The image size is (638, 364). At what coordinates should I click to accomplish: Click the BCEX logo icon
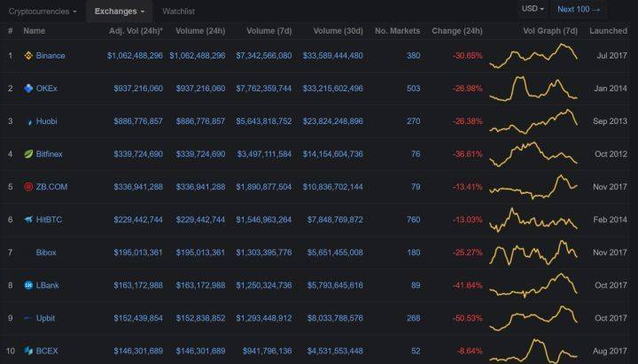(x=28, y=351)
